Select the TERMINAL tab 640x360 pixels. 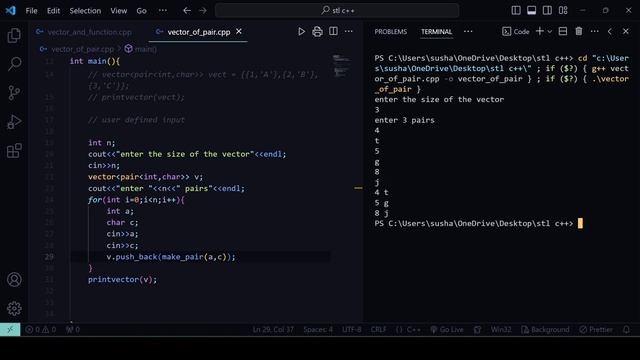point(436,31)
